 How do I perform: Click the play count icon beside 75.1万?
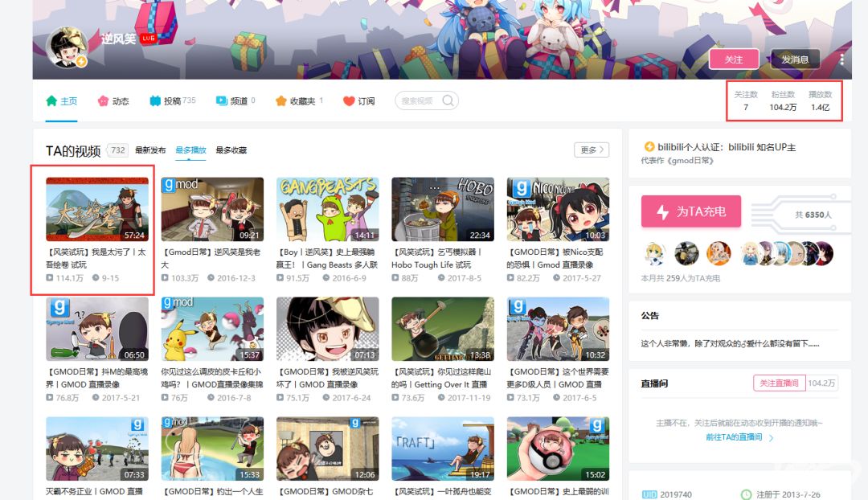tap(280, 398)
